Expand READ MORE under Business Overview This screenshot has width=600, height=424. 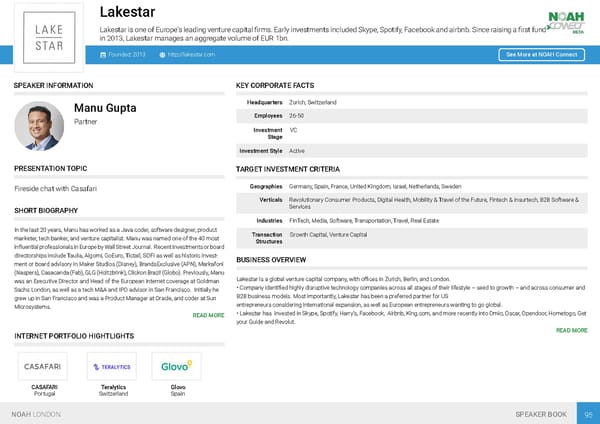click(x=571, y=330)
